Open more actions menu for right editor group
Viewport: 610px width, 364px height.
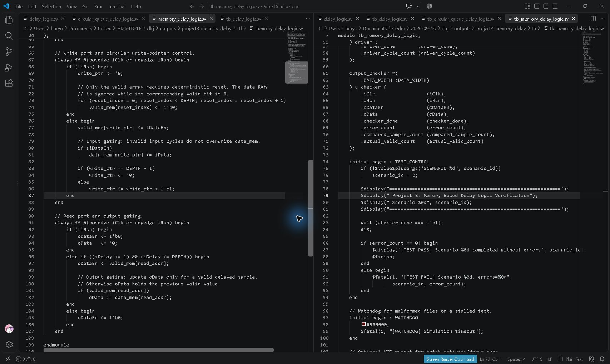[602, 19]
